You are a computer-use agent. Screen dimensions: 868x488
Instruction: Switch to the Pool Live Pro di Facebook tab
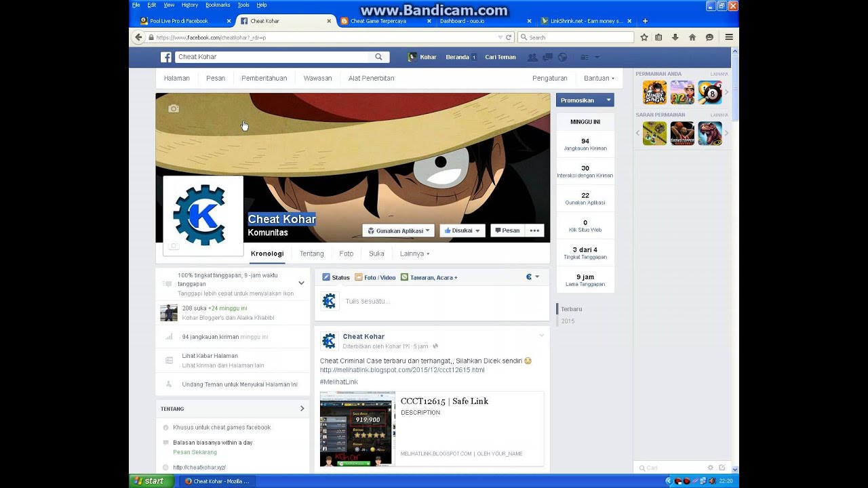click(184, 21)
